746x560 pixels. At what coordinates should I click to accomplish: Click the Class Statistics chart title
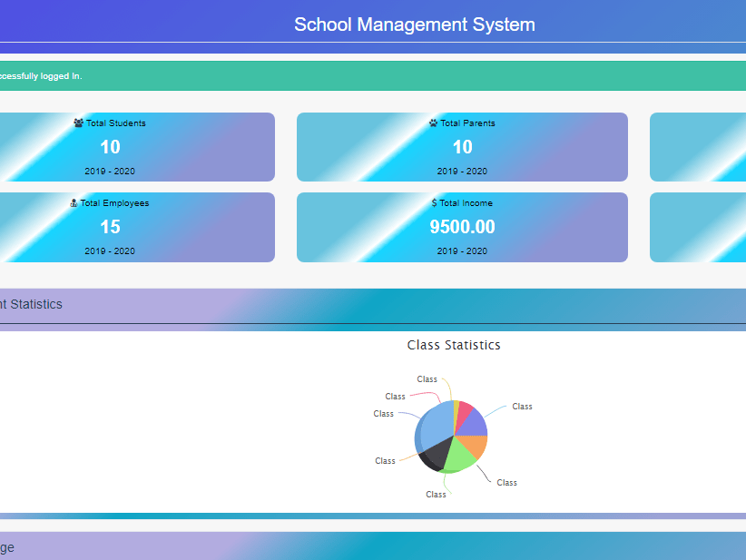454,345
